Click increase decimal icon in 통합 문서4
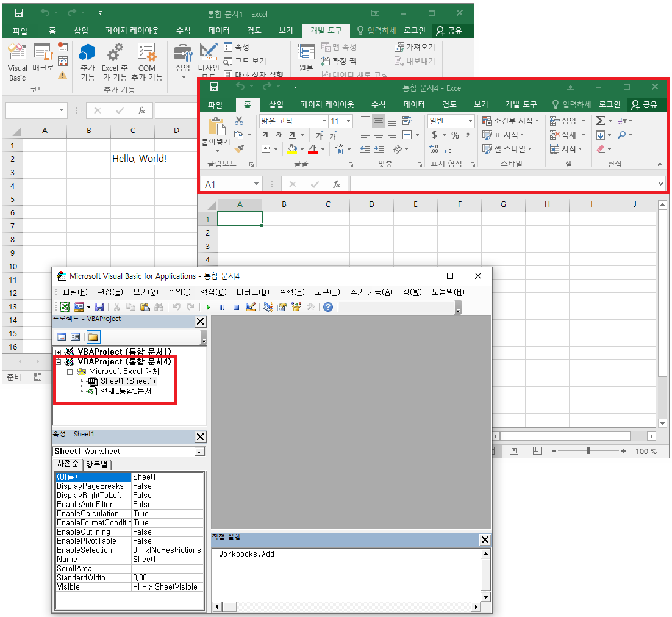Image resolution: width=672 pixels, height=617 pixels. (434, 149)
